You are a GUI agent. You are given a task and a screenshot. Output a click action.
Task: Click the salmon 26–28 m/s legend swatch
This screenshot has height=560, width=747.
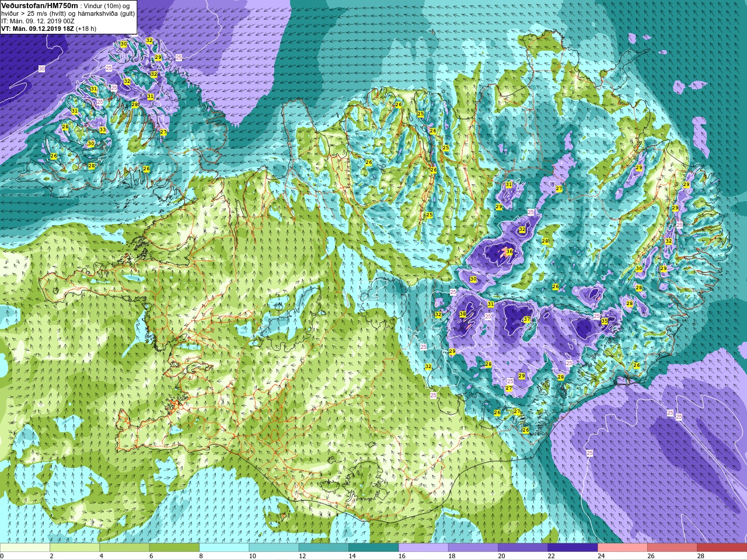672,548
